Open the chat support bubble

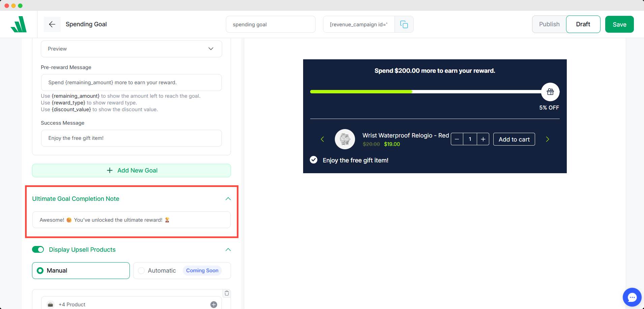coord(632,297)
